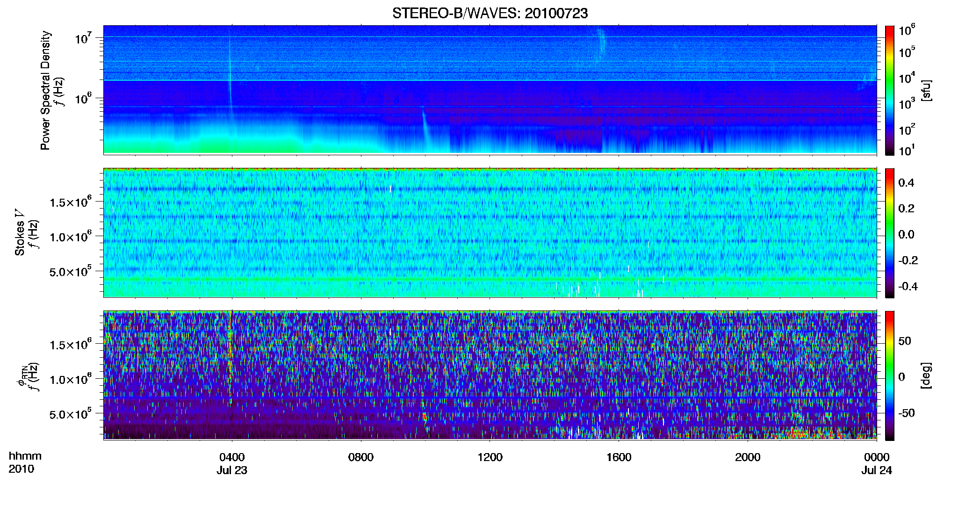
Task: Click the 10^4 label on sfu color bar
Action: click(907, 78)
